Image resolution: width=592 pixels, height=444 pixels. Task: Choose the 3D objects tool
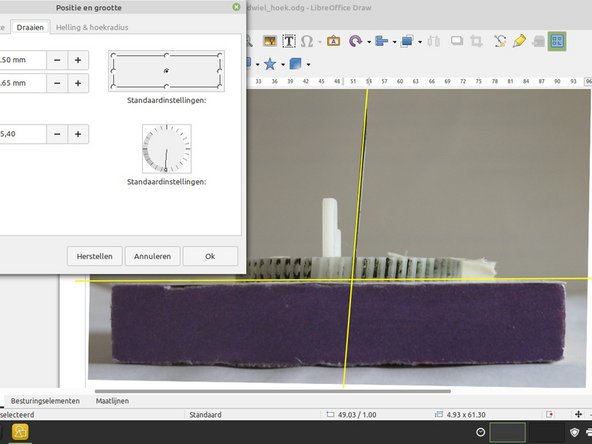[295, 64]
